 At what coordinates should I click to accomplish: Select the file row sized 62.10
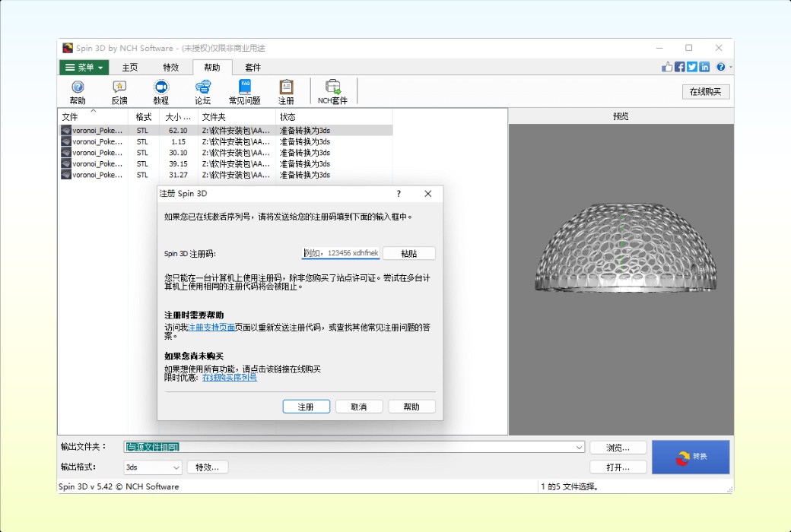tap(225, 130)
